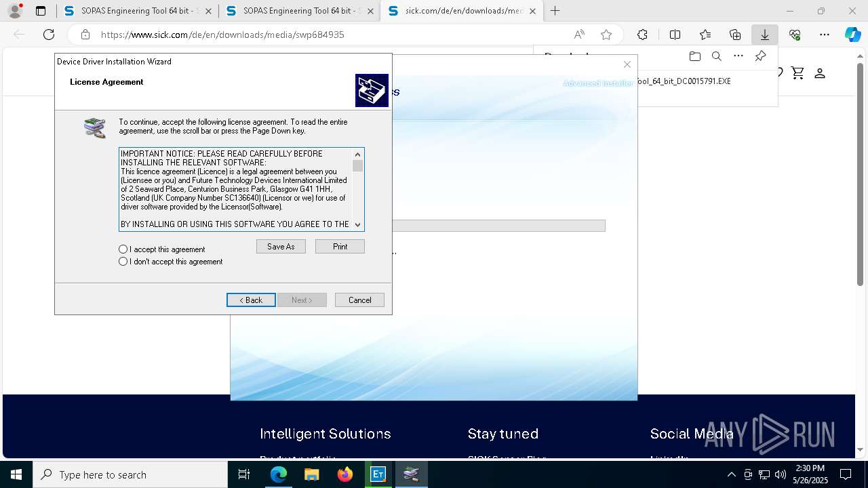868x488 pixels.
Task: Open notification center icon
Action: [x=846, y=474]
